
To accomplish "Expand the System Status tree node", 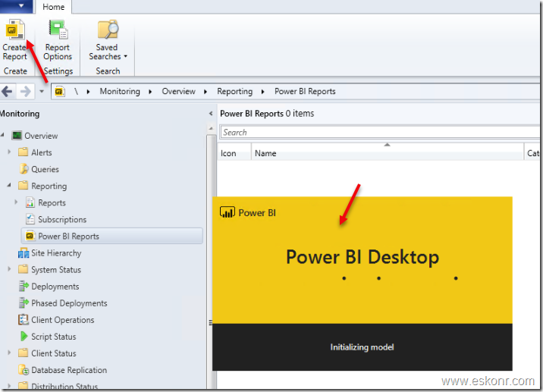I will (9, 268).
